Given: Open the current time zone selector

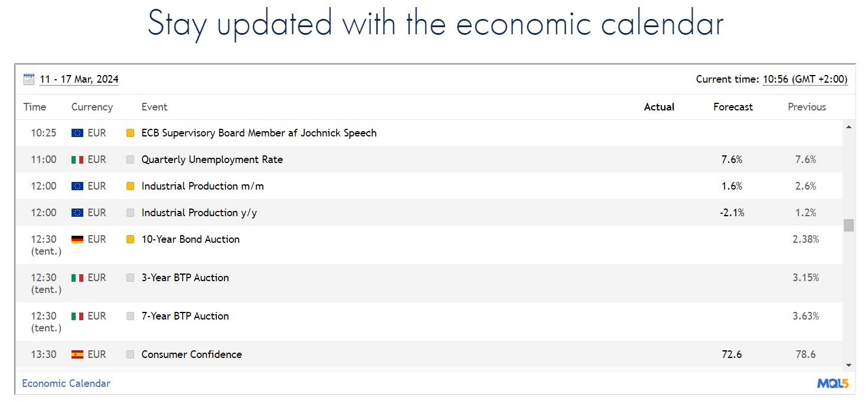Looking at the screenshot, I should tap(805, 79).
